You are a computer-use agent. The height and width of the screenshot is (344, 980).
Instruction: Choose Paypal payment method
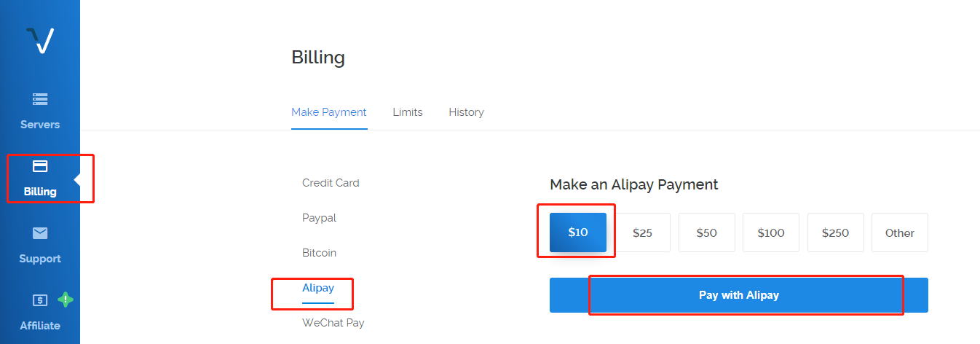tap(319, 218)
